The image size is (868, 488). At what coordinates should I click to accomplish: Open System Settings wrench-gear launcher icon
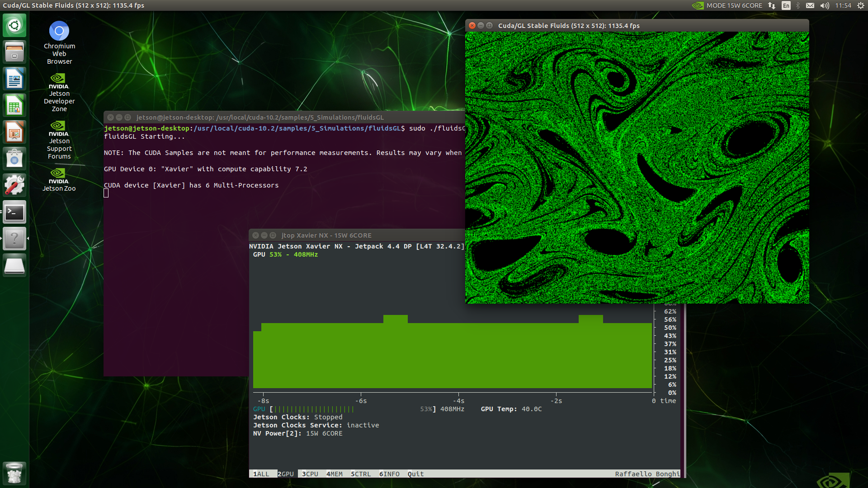(x=14, y=185)
